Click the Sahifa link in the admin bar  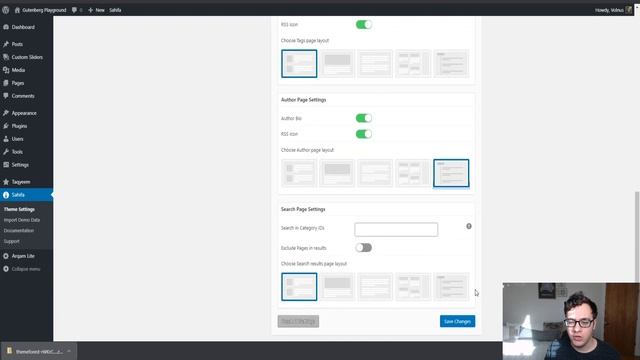(115, 10)
